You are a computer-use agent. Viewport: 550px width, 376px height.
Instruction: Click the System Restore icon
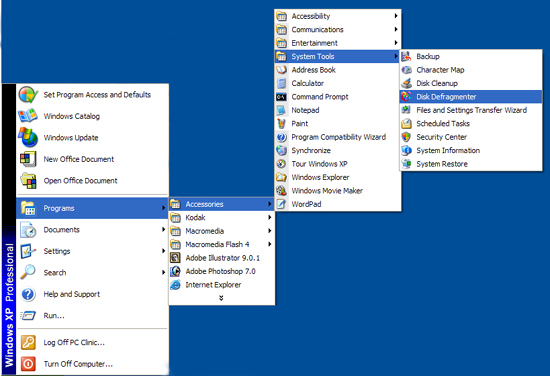tap(406, 164)
